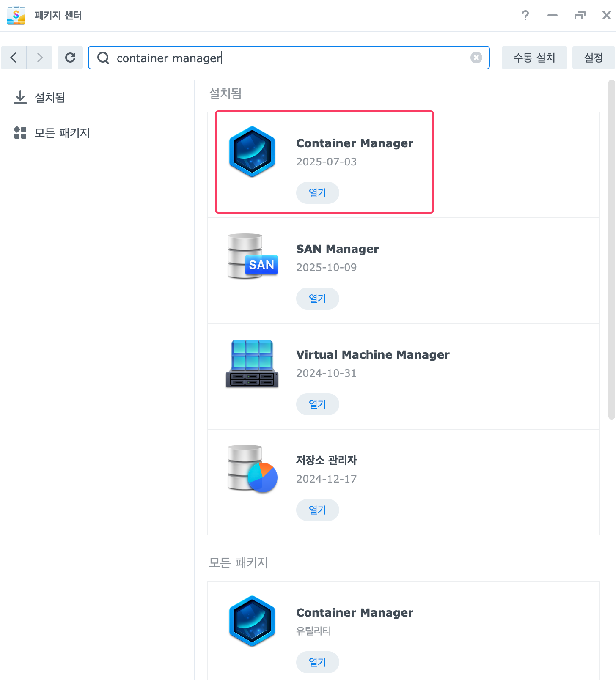Click the installed Container Manager hexagon icon

252,151
